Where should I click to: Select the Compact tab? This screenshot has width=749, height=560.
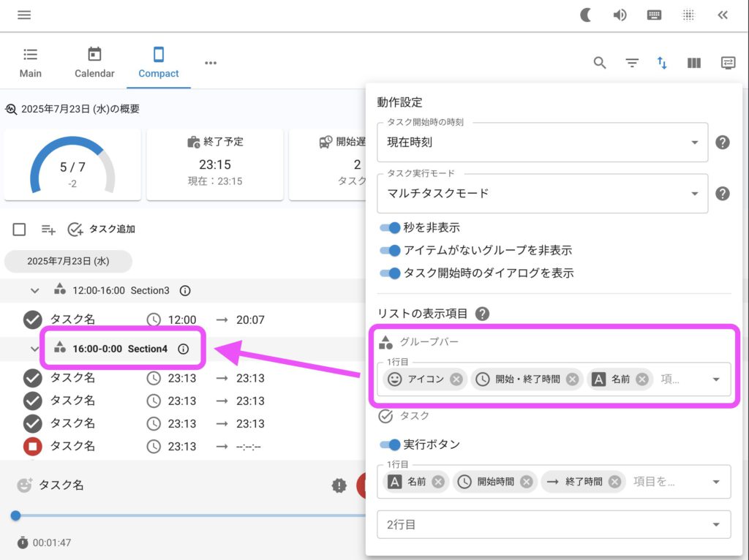point(159,63)
